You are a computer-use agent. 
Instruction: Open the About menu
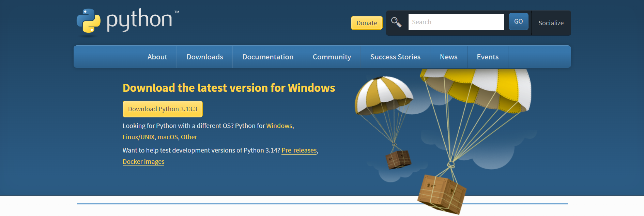pyautogui.click(x=157, y=57)
